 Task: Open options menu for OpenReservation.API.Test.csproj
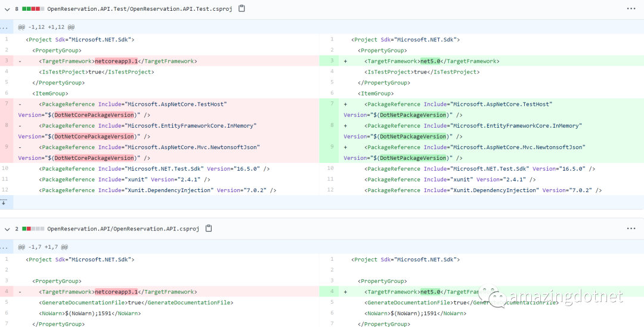[x=631, y=8]
